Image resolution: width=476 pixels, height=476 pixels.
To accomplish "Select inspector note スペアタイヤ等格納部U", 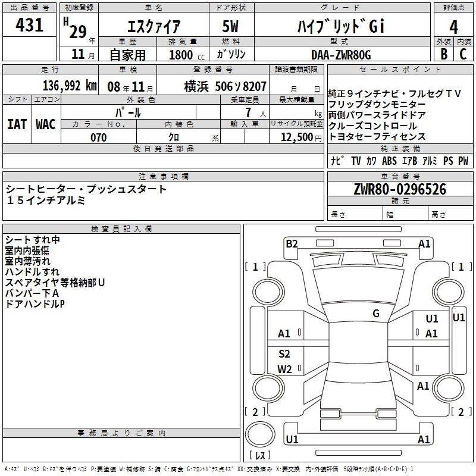I will pos(55,282).
